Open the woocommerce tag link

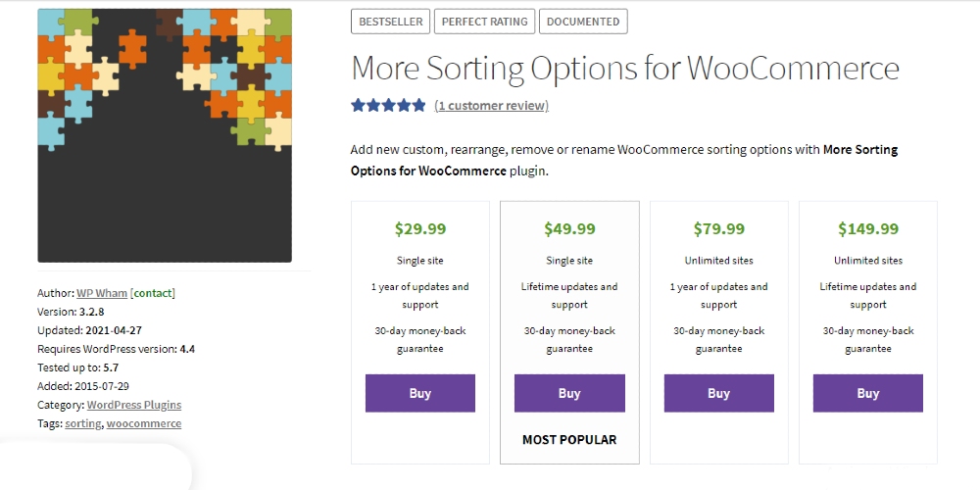pyautogui.click(x=144, y=423)
